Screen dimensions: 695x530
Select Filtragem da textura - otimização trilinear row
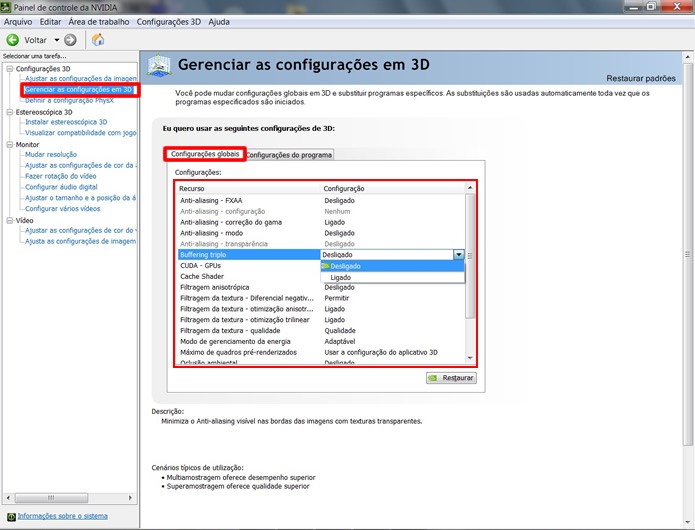click(x=321, y=320)
